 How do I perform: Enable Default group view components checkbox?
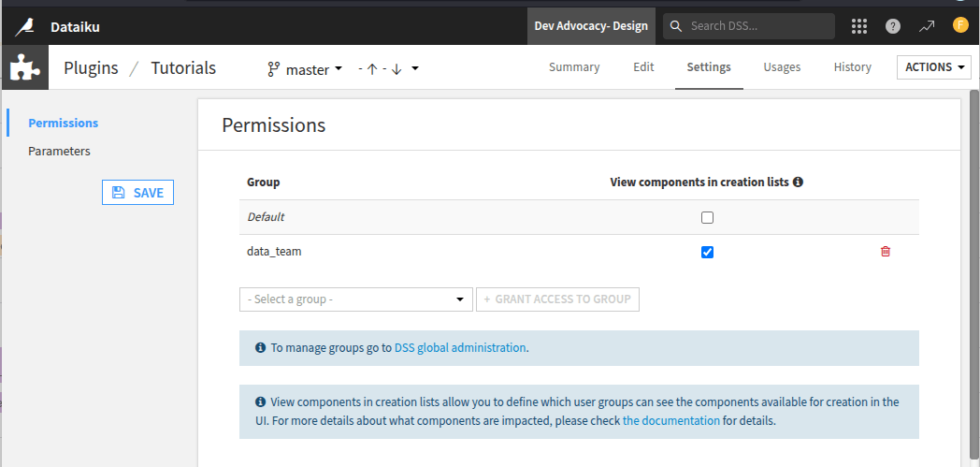click(x=707, y=217)
